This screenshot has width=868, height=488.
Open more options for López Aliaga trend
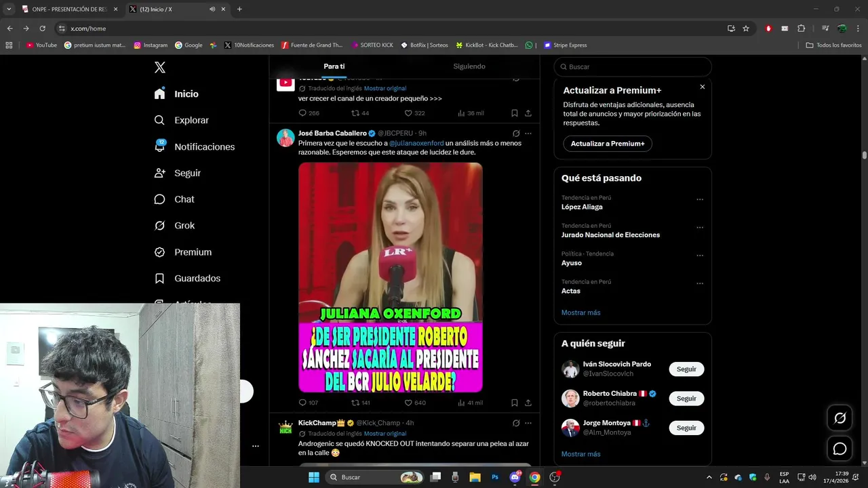pos(700,199)
